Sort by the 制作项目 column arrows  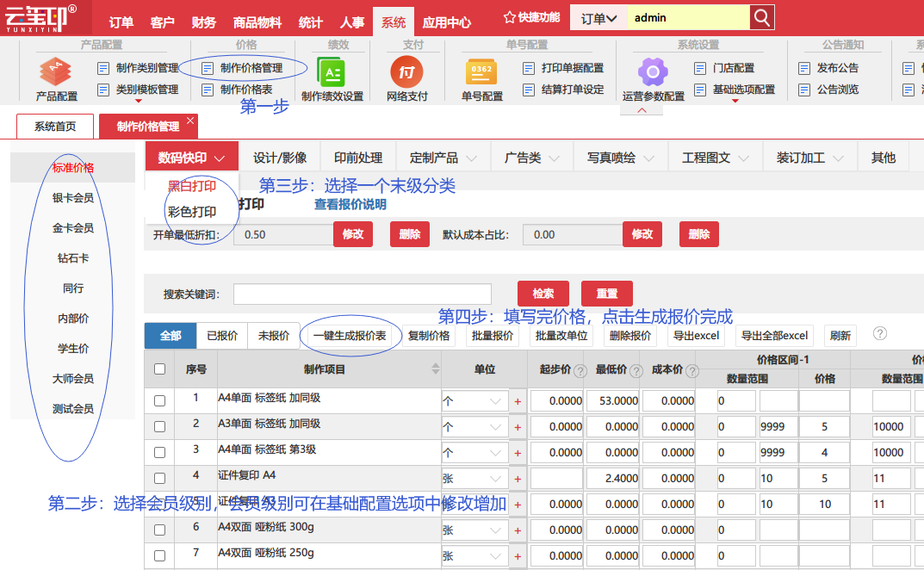coord(436,369)
